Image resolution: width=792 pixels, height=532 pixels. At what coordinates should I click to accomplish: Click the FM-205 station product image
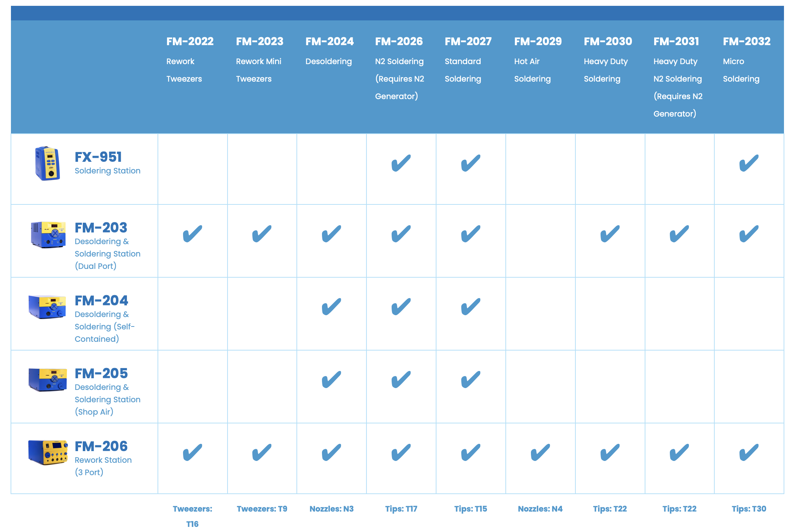47,379
